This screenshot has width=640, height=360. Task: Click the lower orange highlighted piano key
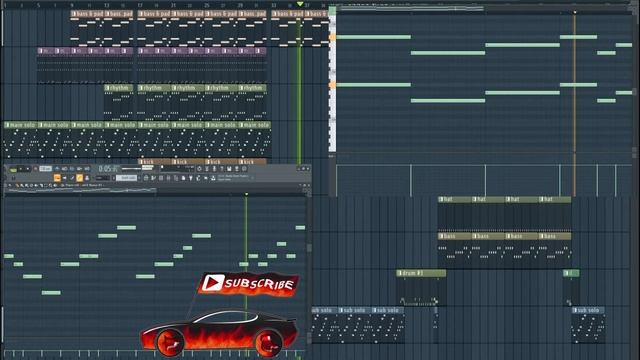point(333,85)
